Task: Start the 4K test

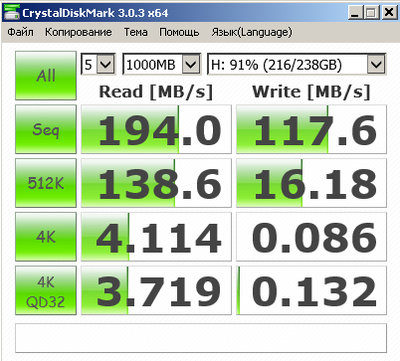Action: 46,237
